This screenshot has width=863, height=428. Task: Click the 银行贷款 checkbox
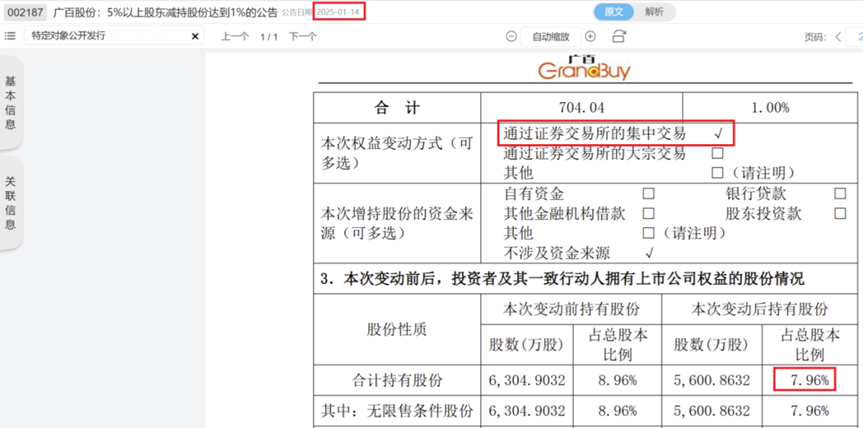[x=840, y=193]
